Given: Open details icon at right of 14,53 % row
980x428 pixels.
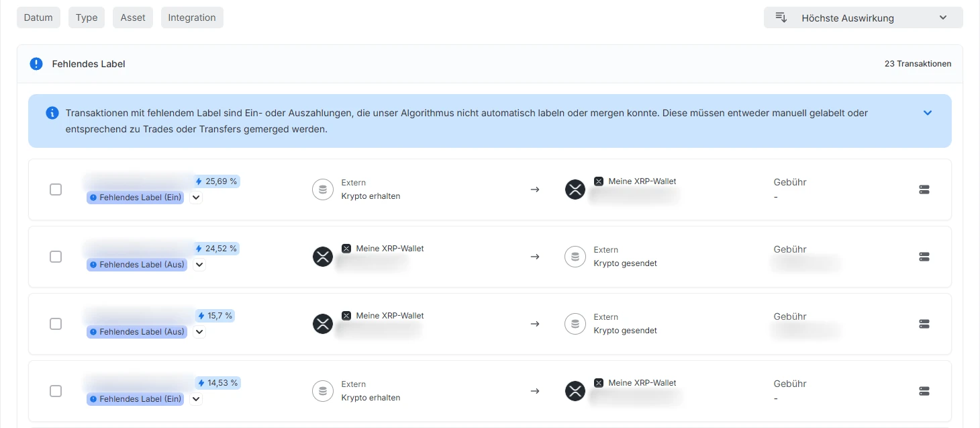Looking at the screenshot, I should [x=924, y=391].
